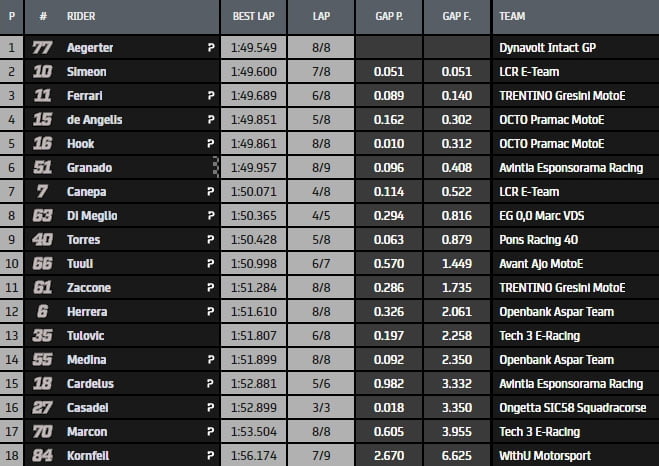
Task: Open rider Simeon's name link
Action: pos(88,72)
